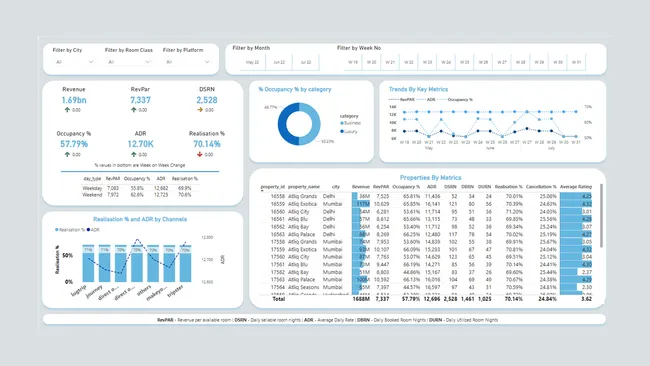Click the tripster bar in channels chart

click(x=185, y=263)
